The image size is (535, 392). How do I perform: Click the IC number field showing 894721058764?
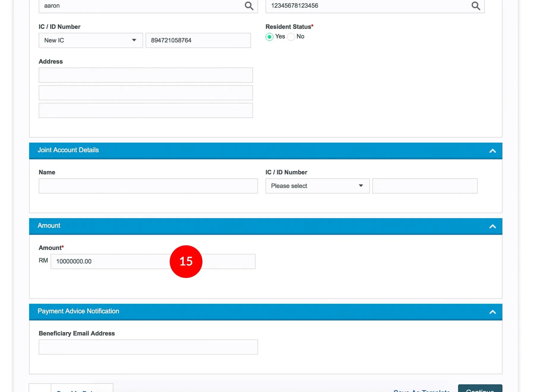tap(198, 40)
